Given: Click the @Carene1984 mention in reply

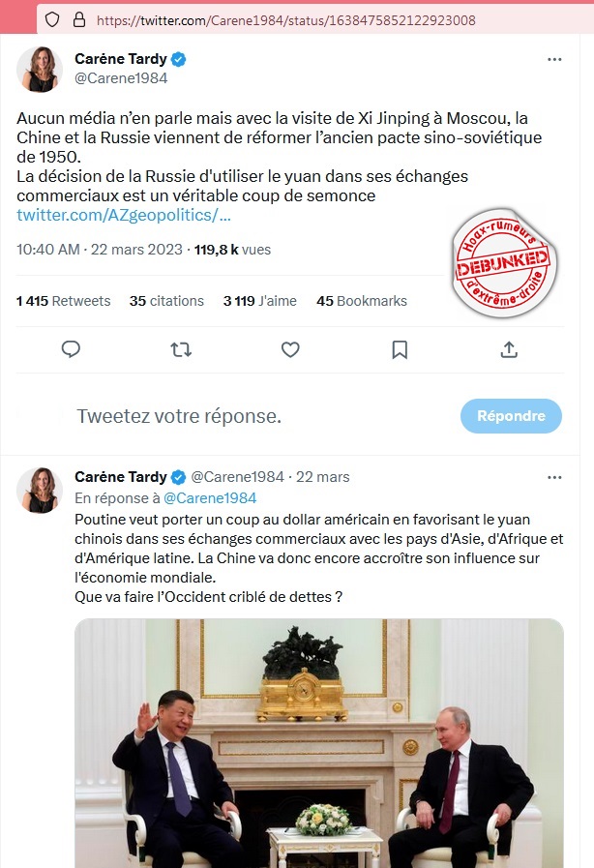Looking at the screenshot, I should pos(210,498).
